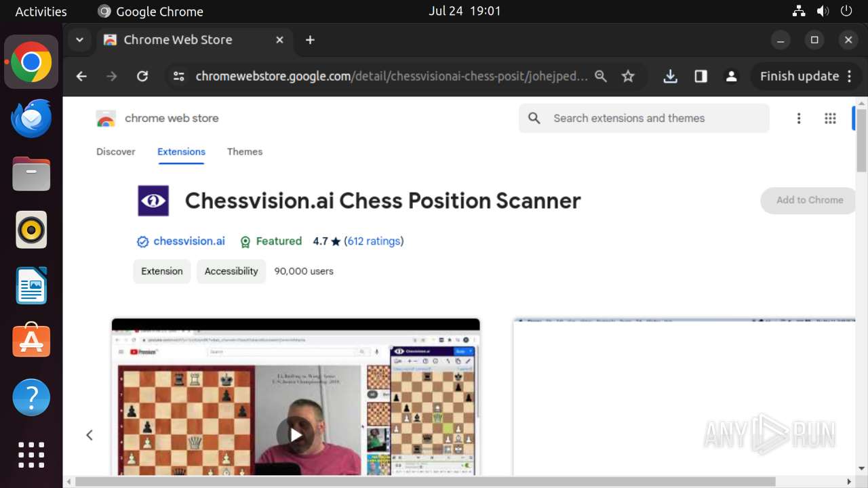The image size is (868, 488).
Task: Open the 612 ratings link
Action: tap(374, 241)
